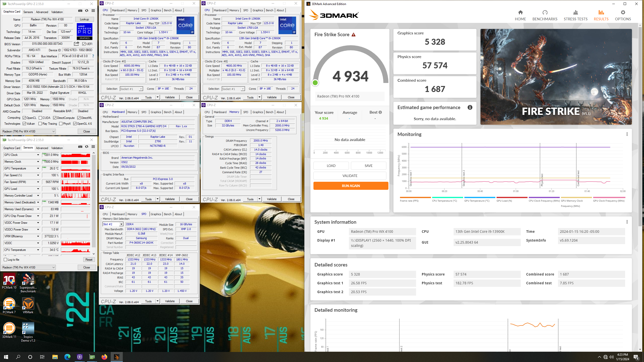Expand the Fan Speed (RPM) sensor dropdown arrow
The image size is (644, 362).
point(38,182)
